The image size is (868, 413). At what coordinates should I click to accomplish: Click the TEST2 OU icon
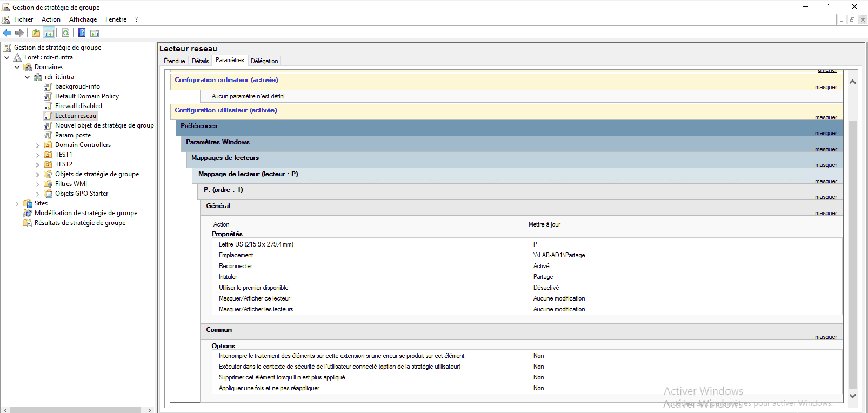(48, 164)
